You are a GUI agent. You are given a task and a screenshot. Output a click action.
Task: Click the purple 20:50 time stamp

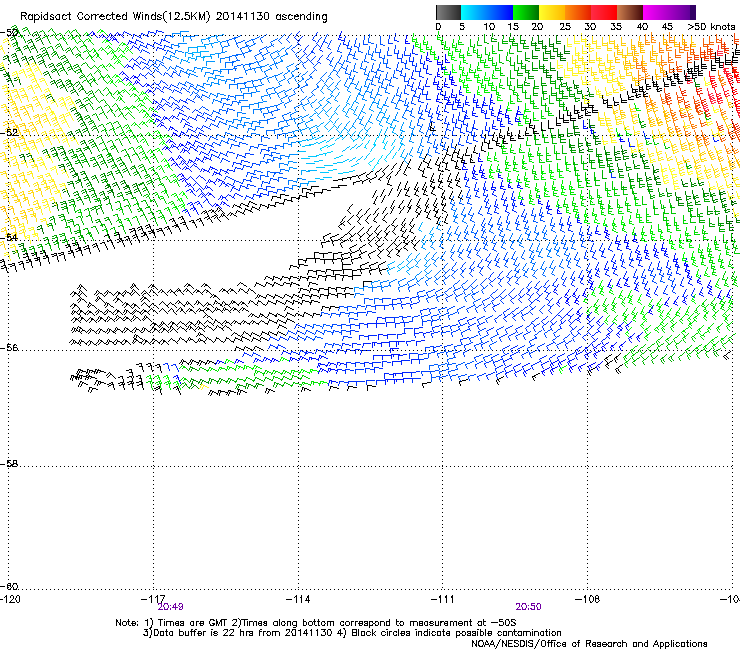point(529,607)
